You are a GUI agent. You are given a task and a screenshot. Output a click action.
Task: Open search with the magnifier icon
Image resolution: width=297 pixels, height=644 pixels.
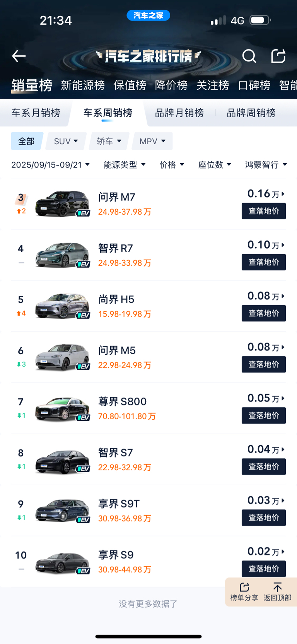[249, 56]
